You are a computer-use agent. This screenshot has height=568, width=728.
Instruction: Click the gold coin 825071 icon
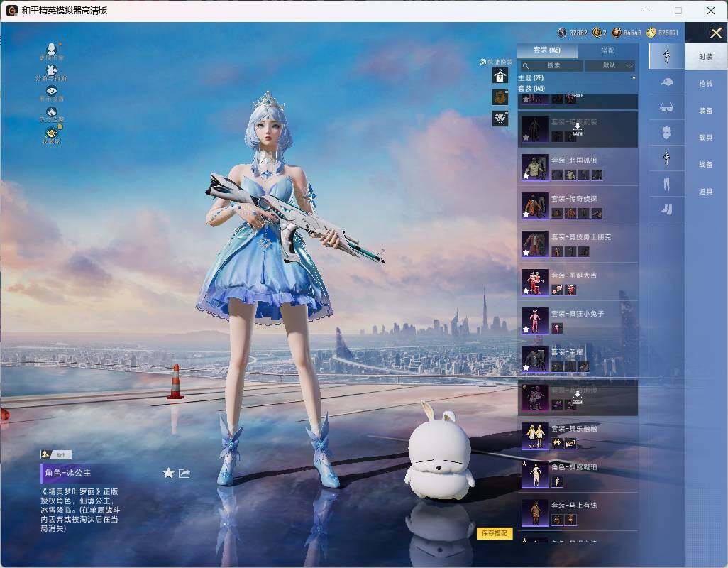[651, 33]
